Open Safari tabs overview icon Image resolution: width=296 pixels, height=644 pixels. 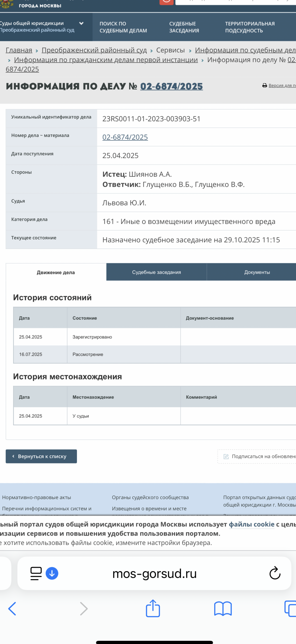coord(290,609)
